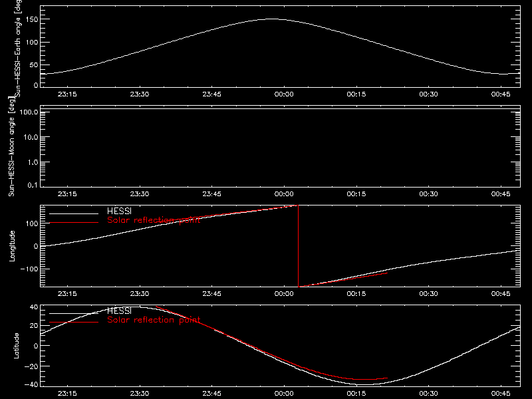
Task: Click the 20 tick on Latitude plot
Action: tap(34, 326)
